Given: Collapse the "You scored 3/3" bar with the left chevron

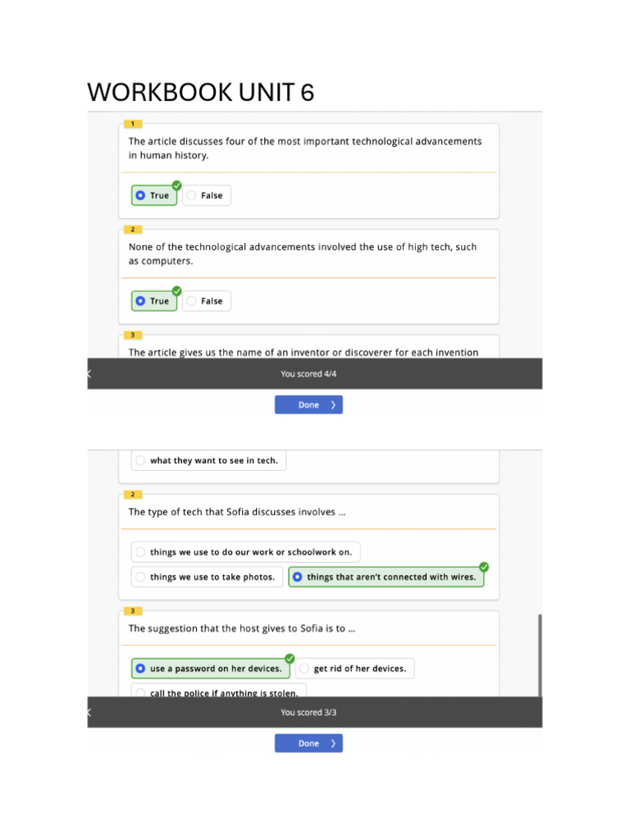Looking at the screenshot, I should pyautogui.click(x=89, y=713).
